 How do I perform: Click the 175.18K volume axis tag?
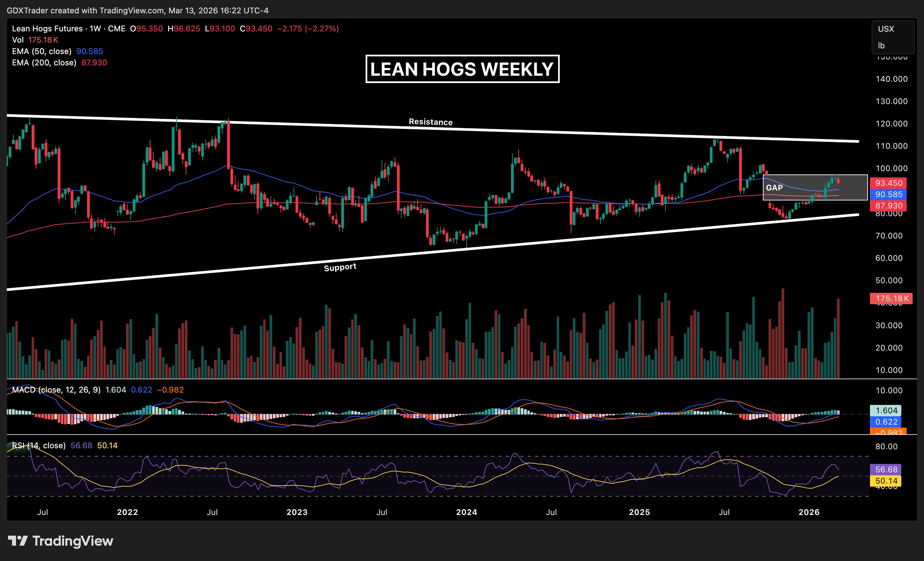891,299
